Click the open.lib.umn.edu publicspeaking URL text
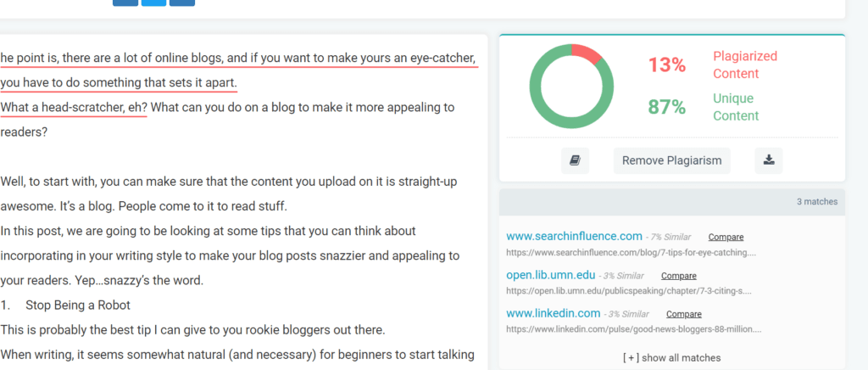 [x=630, y=291]
